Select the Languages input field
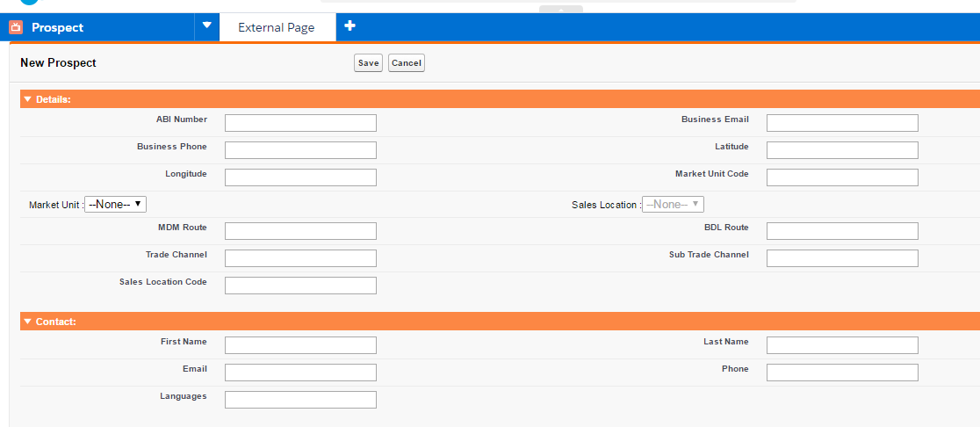Screen dimensions: 980x427 pyautogui.click(x=300, y=400)
